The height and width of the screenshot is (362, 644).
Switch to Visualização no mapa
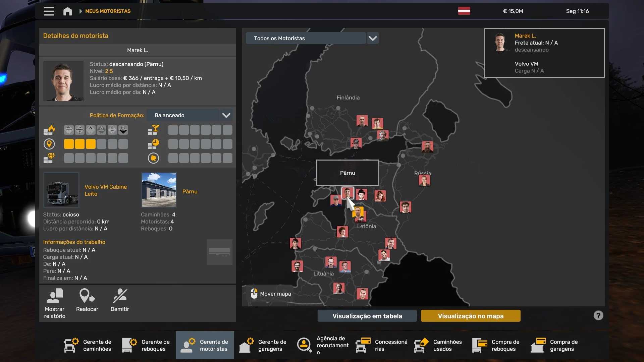click(x=470, y=316)
